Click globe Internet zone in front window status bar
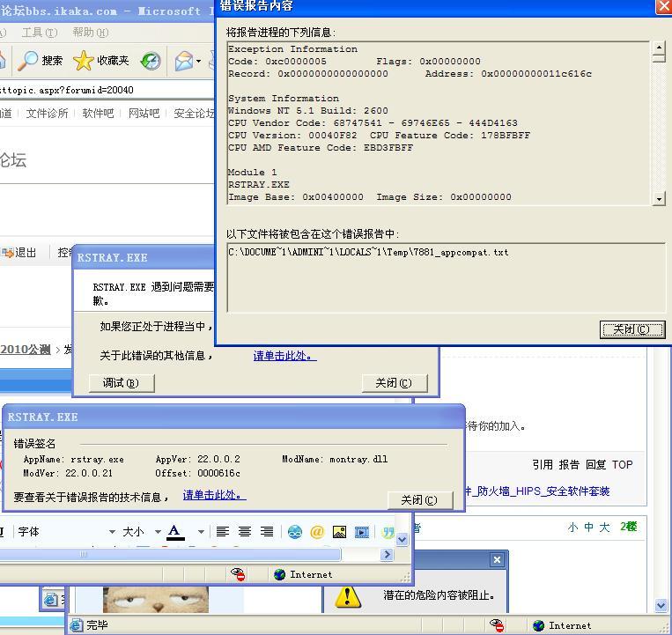Screen dimensions: 672x635 pos(279,574)
